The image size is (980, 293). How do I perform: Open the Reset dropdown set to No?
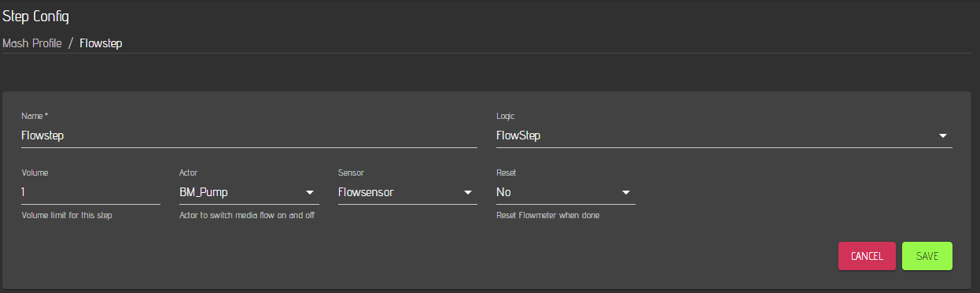tap(566, 192)
